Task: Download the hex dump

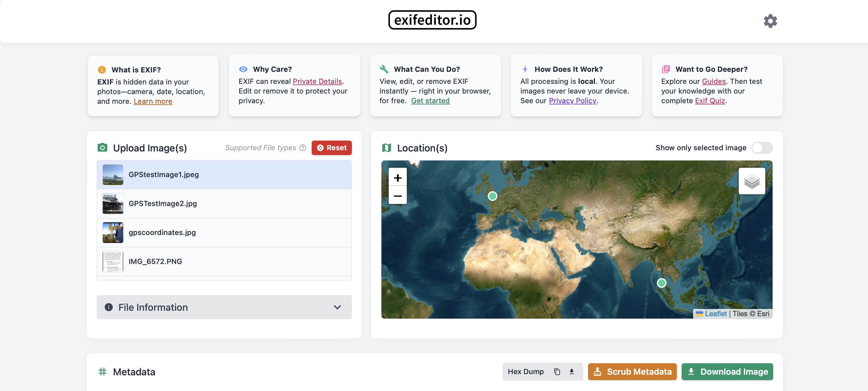Action: [571, 371]
